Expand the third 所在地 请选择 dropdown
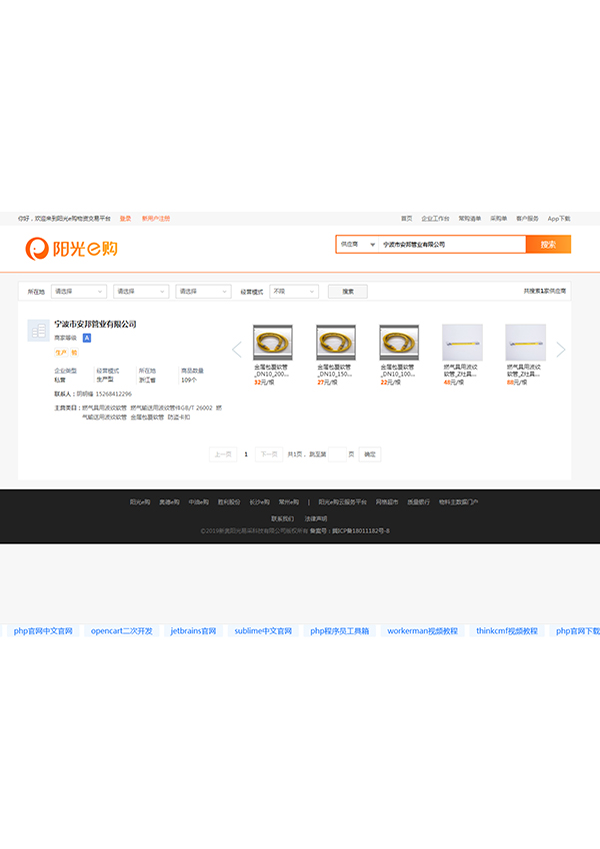The height and width of the screenshot is (849, 600). (204, 291)
